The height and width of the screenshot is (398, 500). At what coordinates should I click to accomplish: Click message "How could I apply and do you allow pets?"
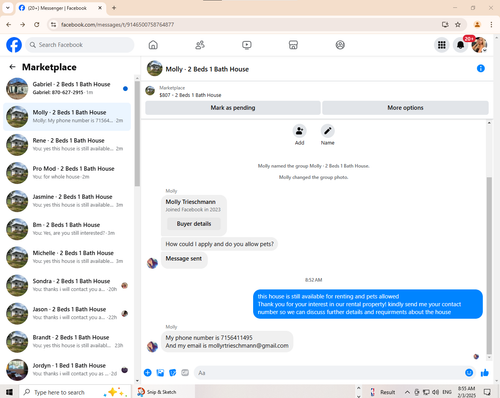click(219, 244)
